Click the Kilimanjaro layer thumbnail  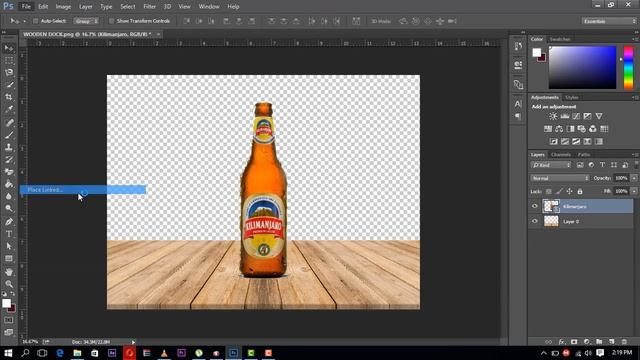point(551,206)
